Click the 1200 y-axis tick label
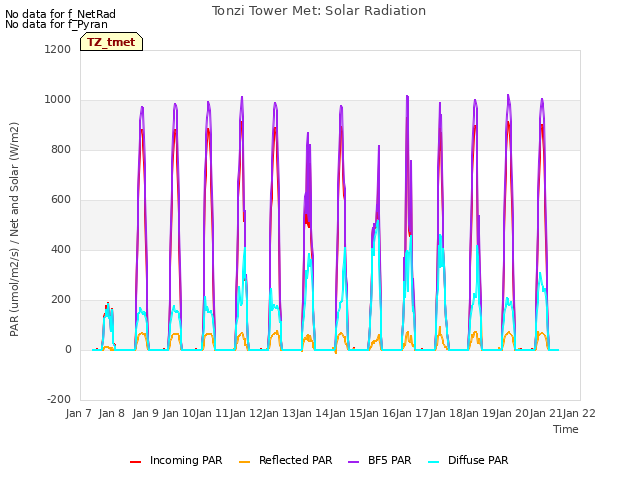Screen dimensions: 640x480 58,49
